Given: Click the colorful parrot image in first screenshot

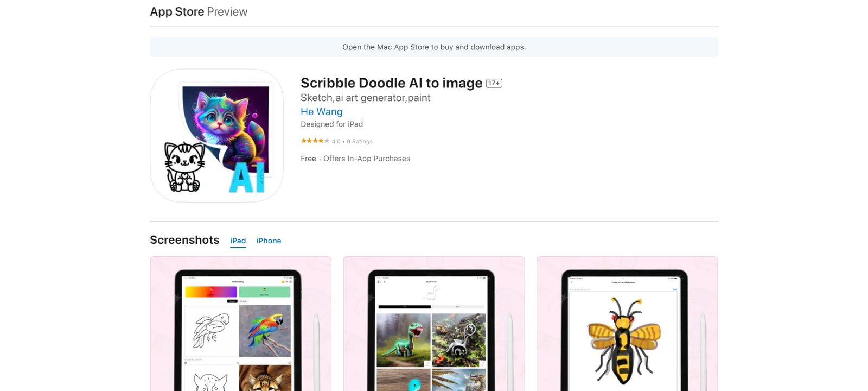Looking at the screenshot, I should pyautogui.click(x=265, y=331).
